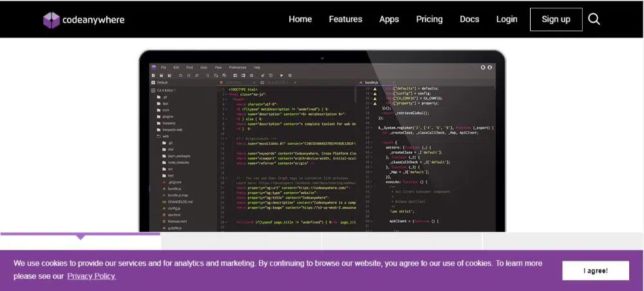Image resolution: width=644 pixels, height=291 pixels.
Task: Click the Sign up button
Action: pyautogui.click(x=556, y=19)
